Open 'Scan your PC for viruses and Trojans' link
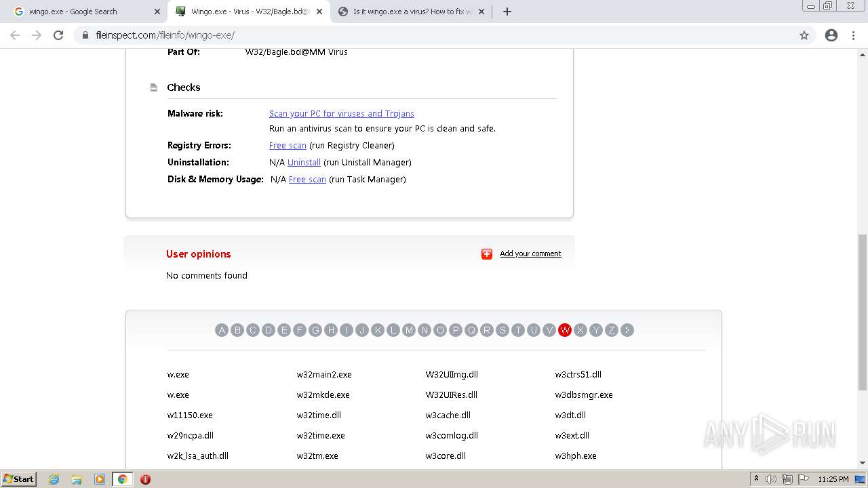The height and width of the screenshot is (488, 868). (x=341, y=113)
